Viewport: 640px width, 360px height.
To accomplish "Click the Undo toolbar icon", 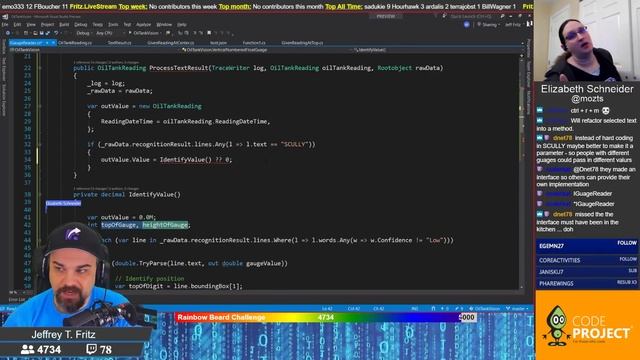I will (x=56, y=33).
